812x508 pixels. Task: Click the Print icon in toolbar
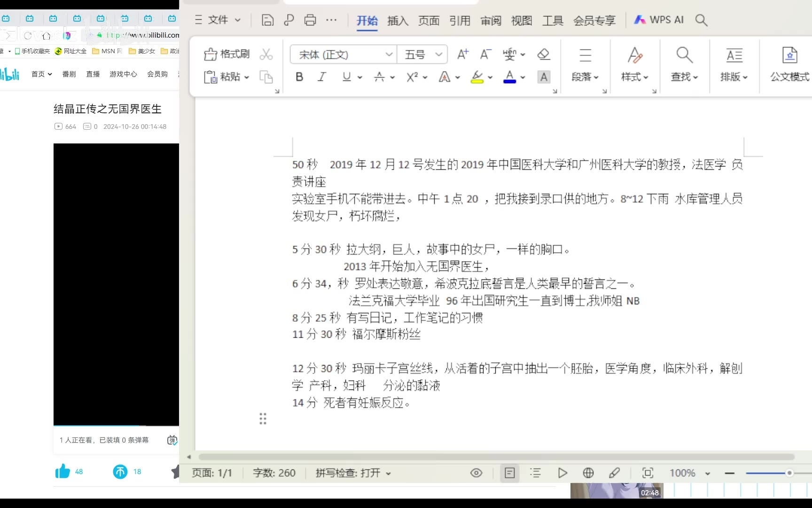coord(310,20)
